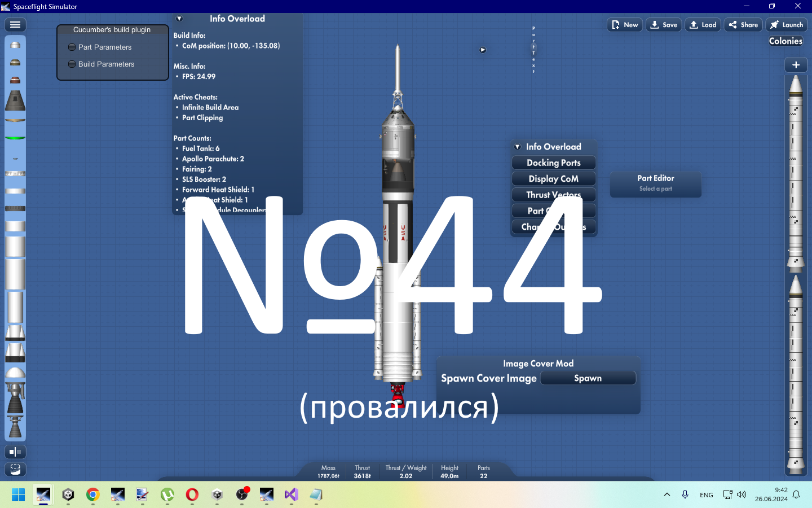Open Windows Start menu
The height and width of the screenshot is (508, 812).
[18, 495]
